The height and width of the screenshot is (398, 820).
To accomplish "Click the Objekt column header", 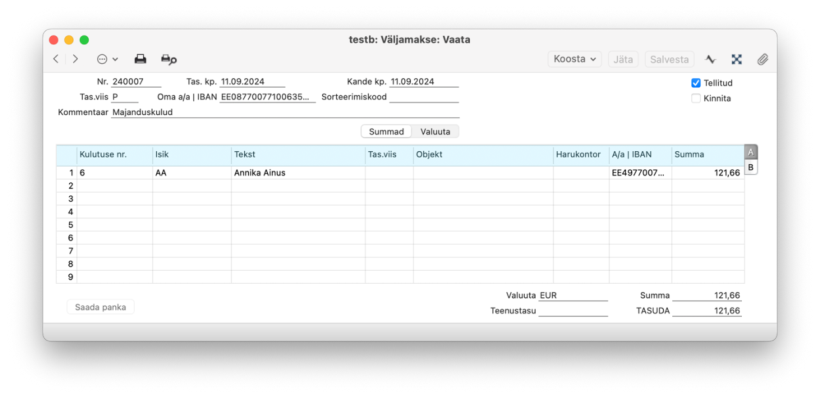I will [x=483, y=155].
